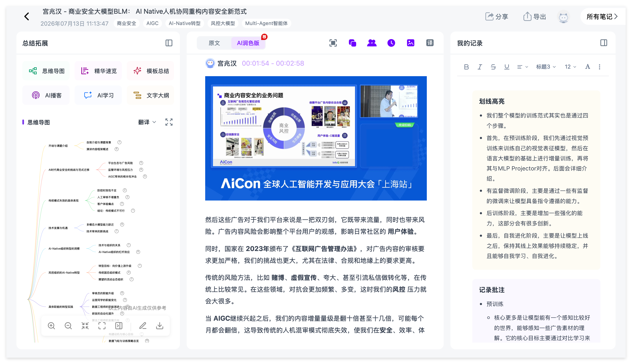Open the more options three-dot menu
Viewport: 632px width, 364px height.
pos(600,67)
